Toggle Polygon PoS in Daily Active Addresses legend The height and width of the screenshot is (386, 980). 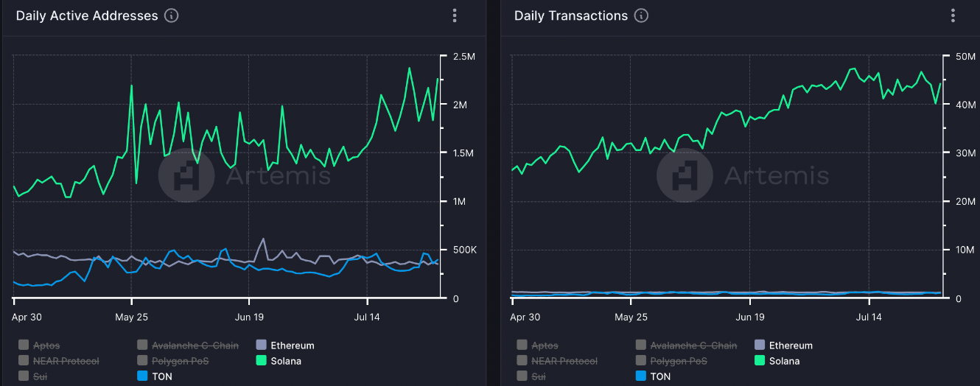tap(173, 361)
